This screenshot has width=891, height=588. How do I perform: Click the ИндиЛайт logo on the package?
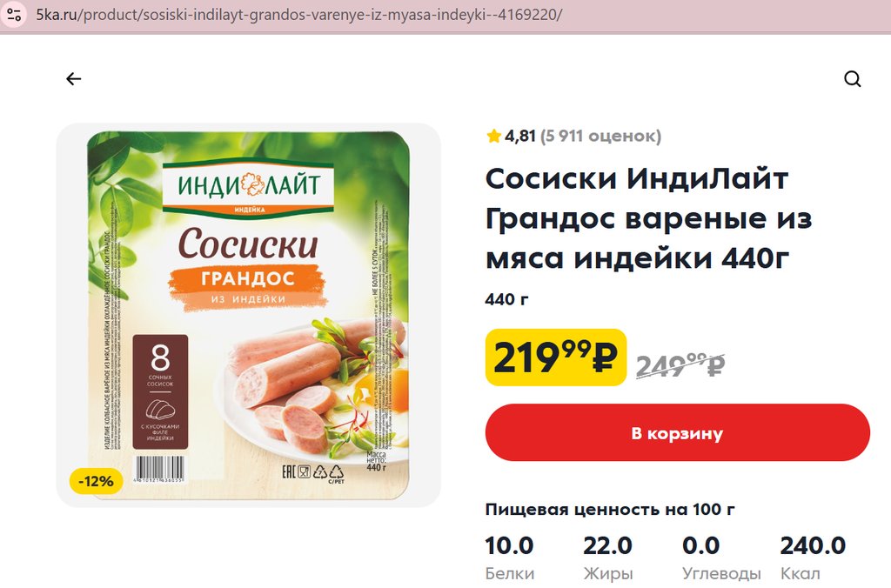[248, 187]
